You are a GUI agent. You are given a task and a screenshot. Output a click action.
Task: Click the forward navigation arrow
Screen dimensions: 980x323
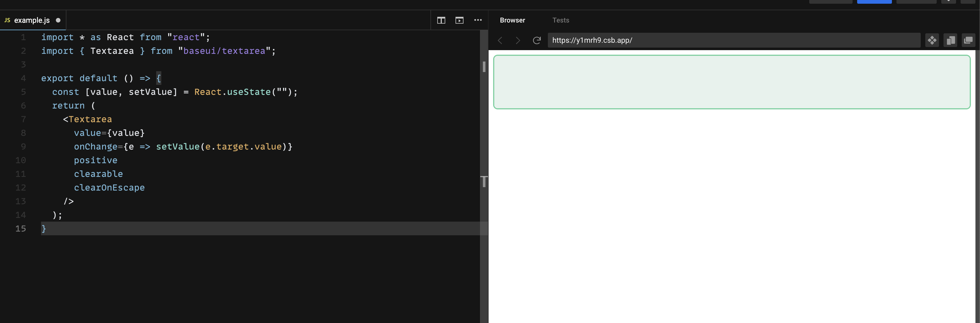pos(517,40)
